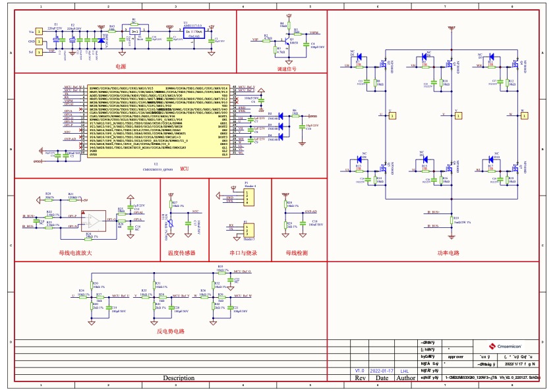Select the 电源 section label

coord(121,67)
